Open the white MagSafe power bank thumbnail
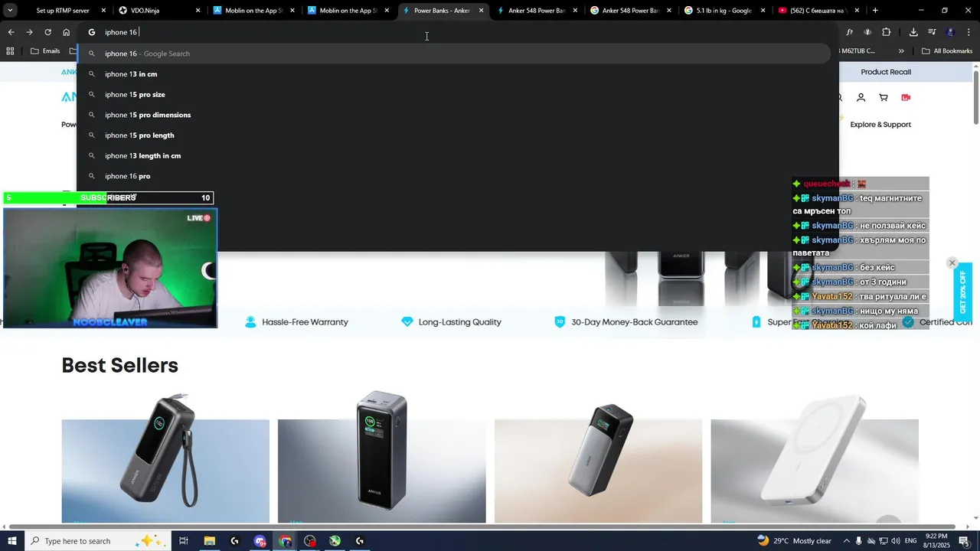 click(x=815, y=458)
